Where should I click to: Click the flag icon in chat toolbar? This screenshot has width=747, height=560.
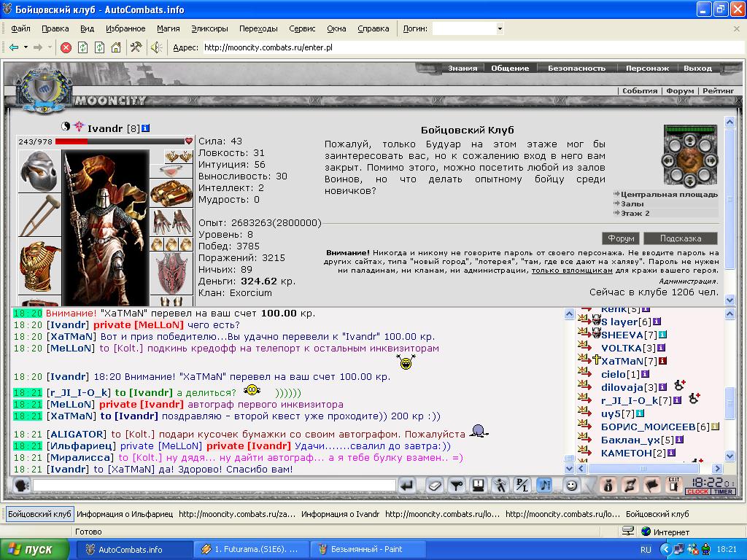pos(651,485)
